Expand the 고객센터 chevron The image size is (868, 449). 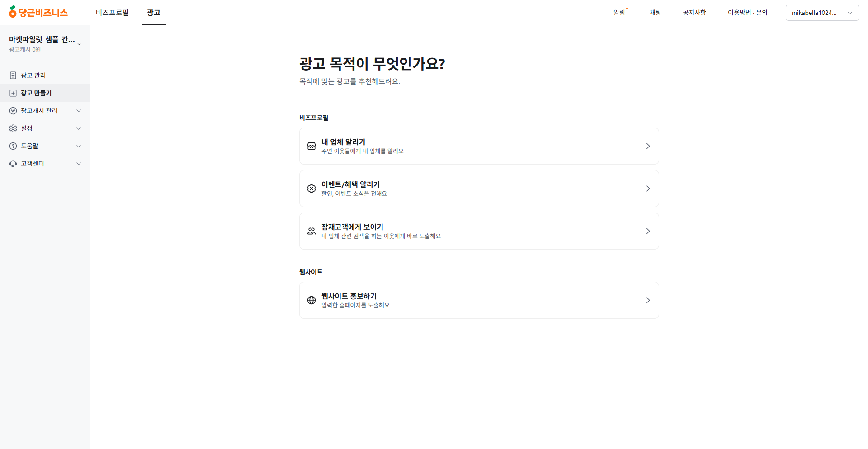[79, 164]
